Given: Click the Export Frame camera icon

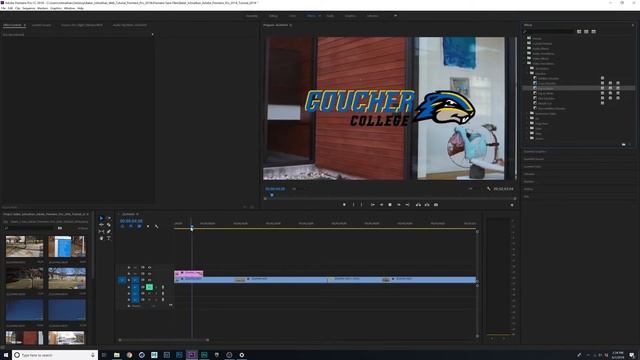Looking at the screenshot, I should pyautogui.click(x=436, y=204).
